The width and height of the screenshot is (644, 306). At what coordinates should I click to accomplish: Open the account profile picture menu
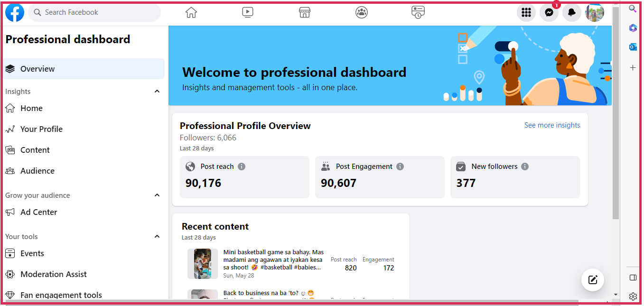click(595, 13)
